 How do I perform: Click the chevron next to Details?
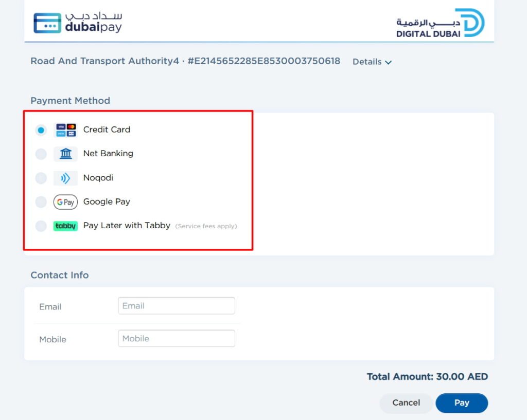[388, 63]
